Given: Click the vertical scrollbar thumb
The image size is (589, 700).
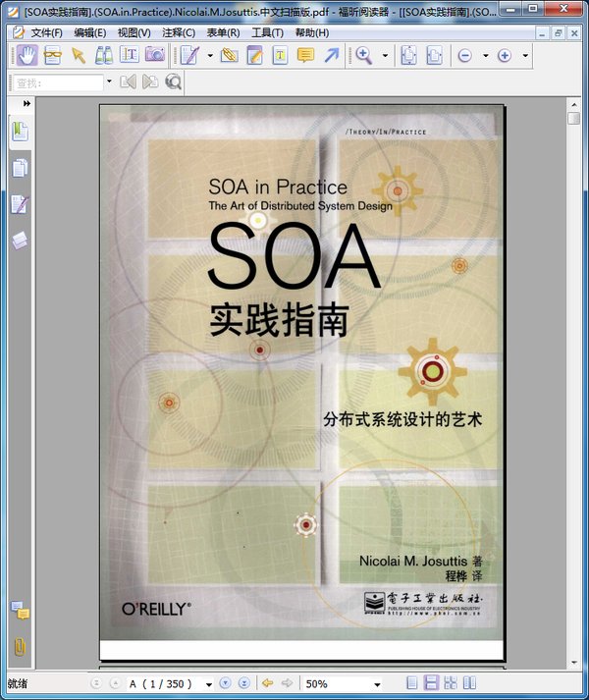Looking at the screenshot, I should (x=574, y=119).
